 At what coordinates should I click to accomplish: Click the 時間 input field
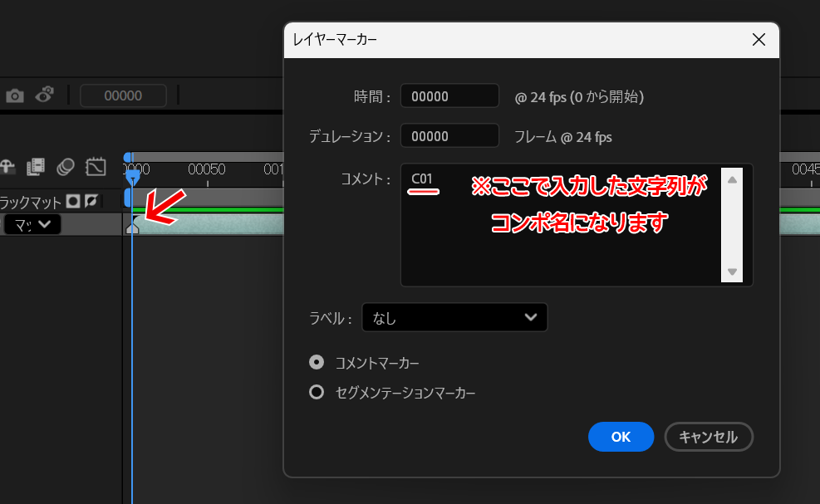click(449, 96)
